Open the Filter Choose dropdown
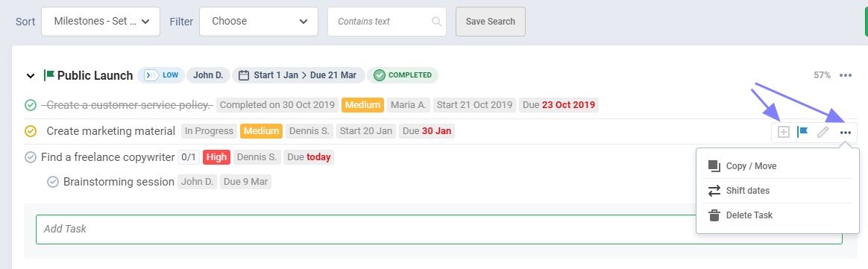This screenshot has height=269, width=868. click(x=259, y=22)
